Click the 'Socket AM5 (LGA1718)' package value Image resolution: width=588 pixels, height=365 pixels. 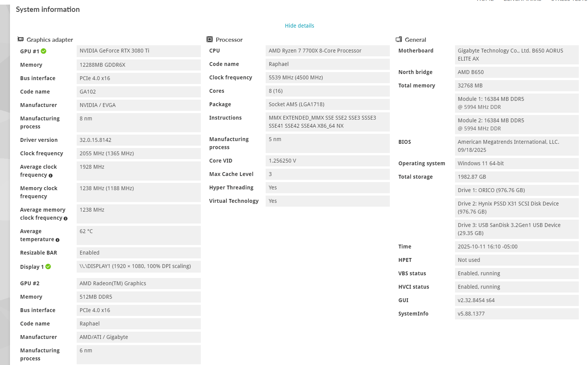coord(328,104)
